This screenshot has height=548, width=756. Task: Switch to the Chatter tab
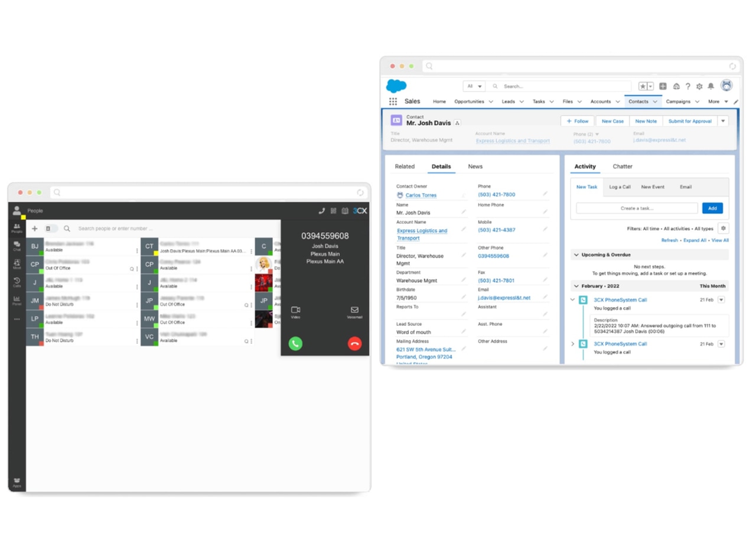coord(623,167)
